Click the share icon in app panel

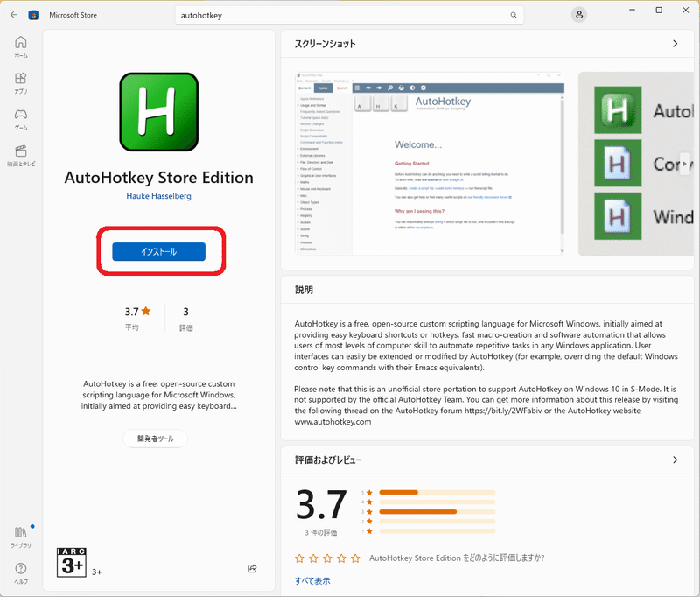[252, 568]
